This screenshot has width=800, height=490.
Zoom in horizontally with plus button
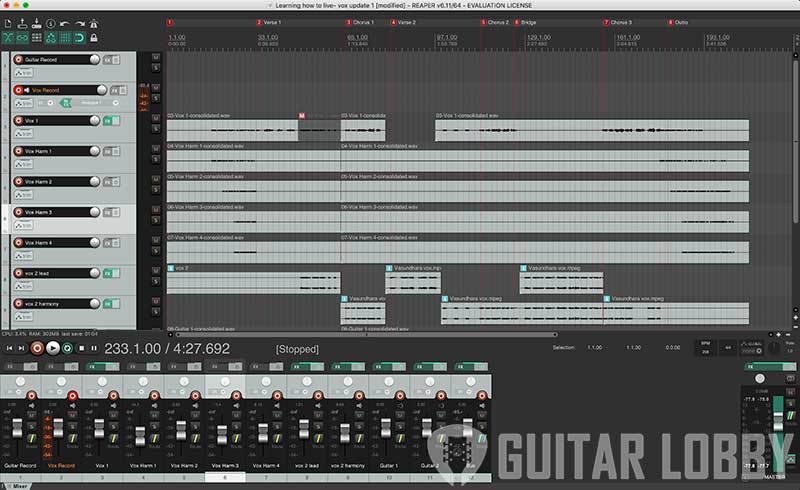tap(778, 335)
